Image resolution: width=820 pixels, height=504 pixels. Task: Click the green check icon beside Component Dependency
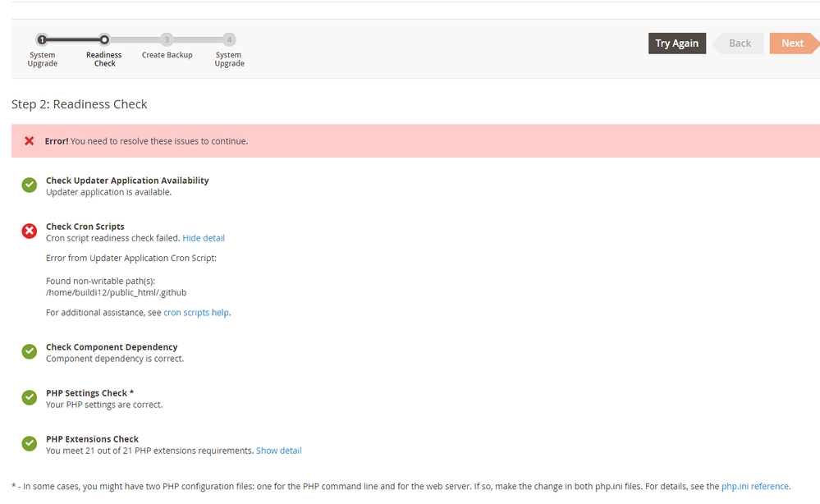[x=30, y=352]
